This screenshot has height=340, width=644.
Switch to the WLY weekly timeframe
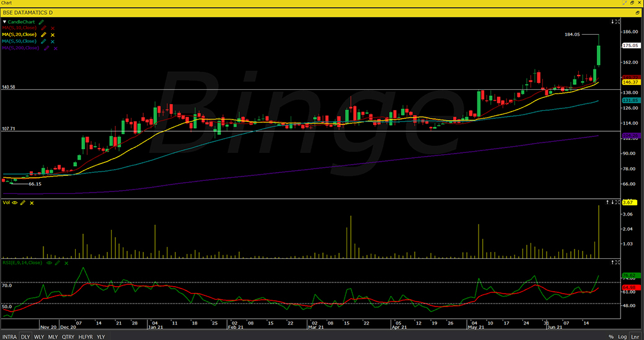tap(39, 337)
